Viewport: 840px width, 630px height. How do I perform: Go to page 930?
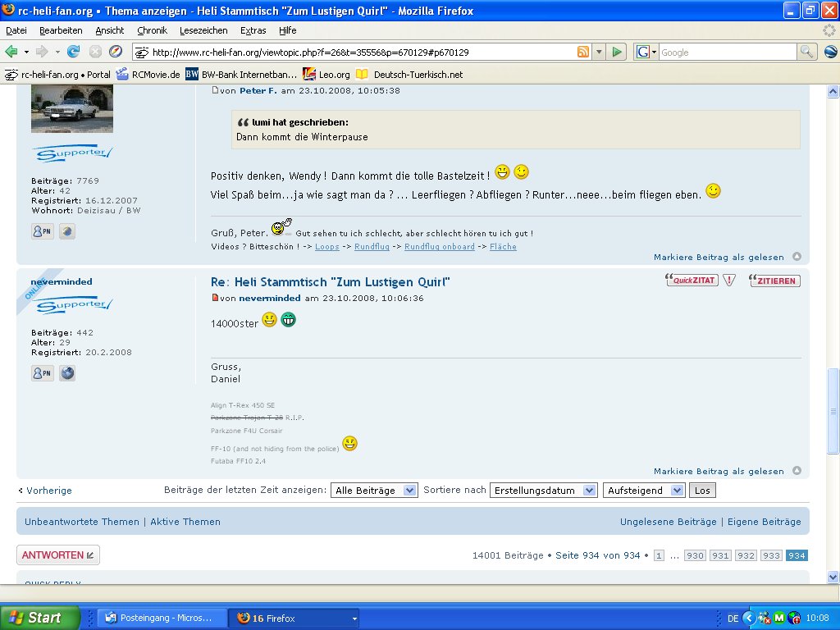tap(695, 555)
